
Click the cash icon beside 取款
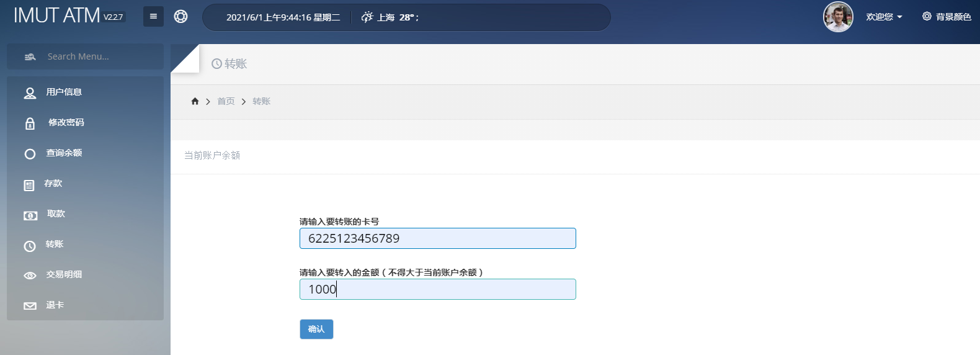tap(30, 215)
